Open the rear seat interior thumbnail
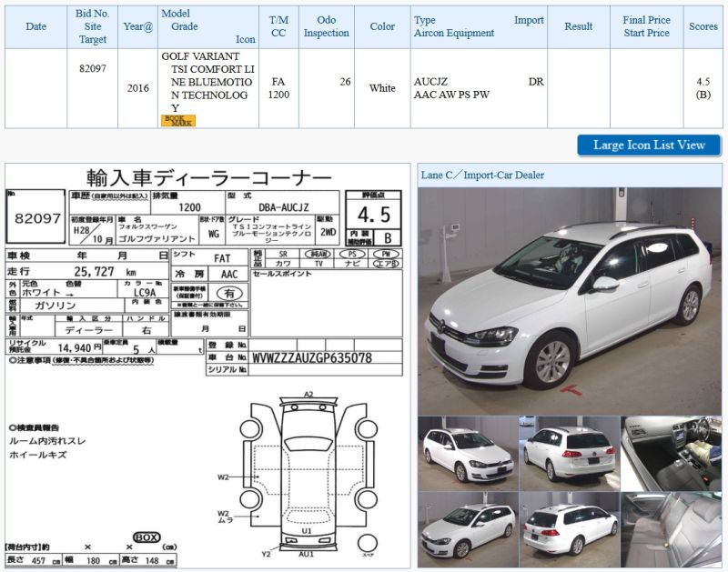The width and height of the screenshot is (728, 572). click(x=672, y=530)
